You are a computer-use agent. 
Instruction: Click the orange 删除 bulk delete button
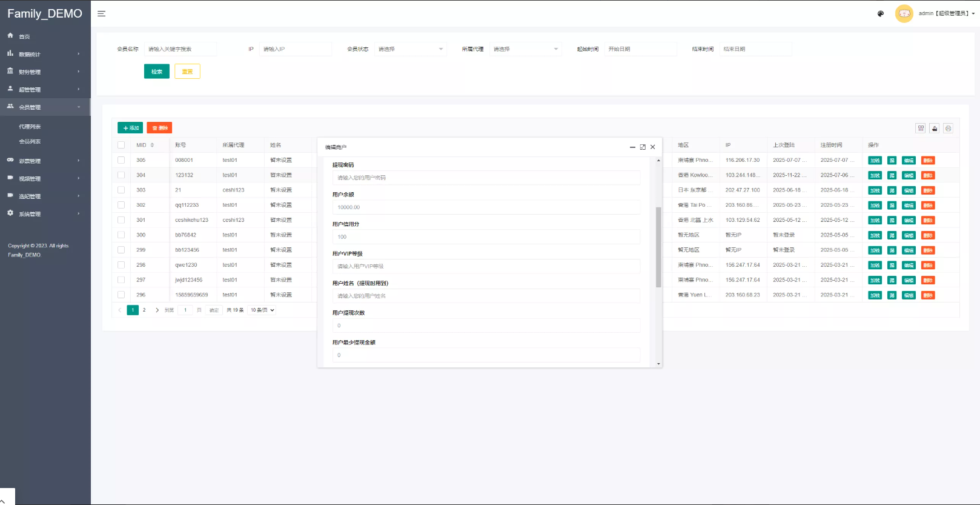tap(159, 128)
